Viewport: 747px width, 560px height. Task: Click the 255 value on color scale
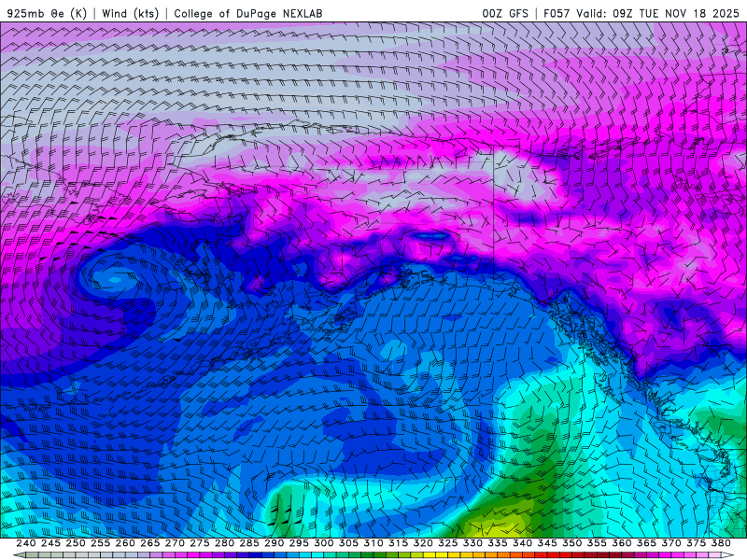point(100,543)
